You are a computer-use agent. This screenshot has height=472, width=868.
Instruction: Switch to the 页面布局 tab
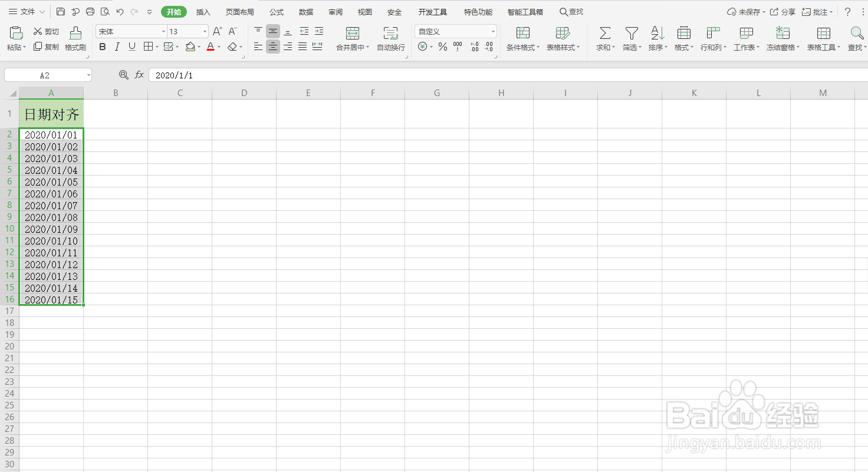[240, 12]
